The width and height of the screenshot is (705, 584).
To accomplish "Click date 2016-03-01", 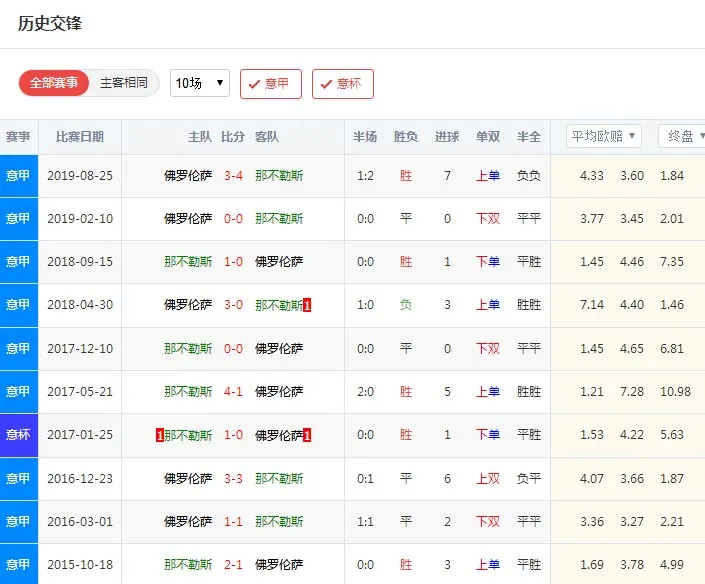I will click(80, 522).
